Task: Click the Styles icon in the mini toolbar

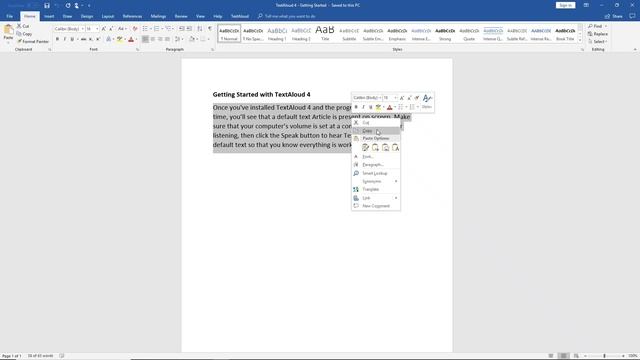Action: coord(427,100)
